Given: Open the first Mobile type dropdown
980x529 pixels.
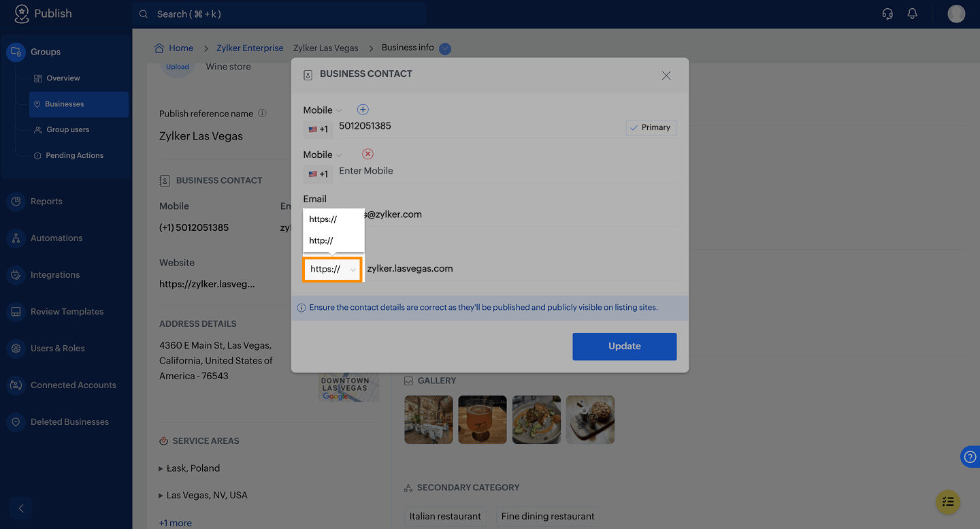Looking at the screenshot, I should tap(323, 110).
